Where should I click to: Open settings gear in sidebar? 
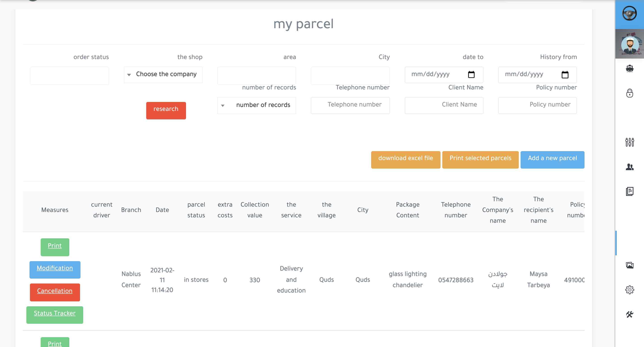click(629, 290)
